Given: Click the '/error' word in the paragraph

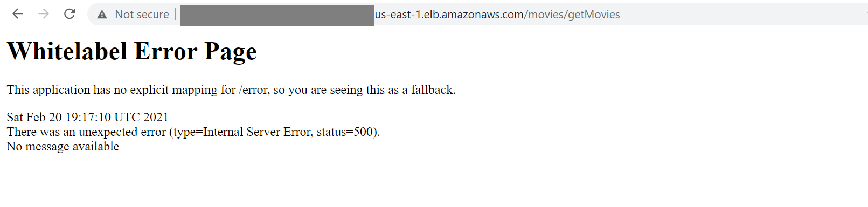Looking at the screenshot, I should click(x=254, y=89).
